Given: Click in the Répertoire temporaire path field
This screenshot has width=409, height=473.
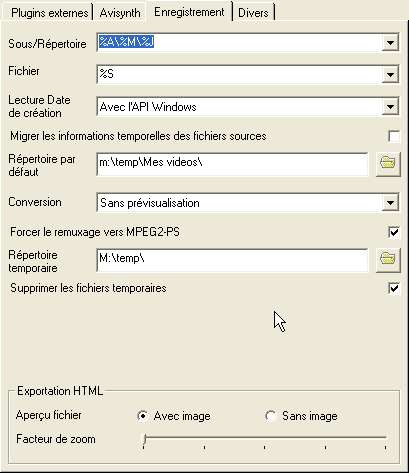Looking at the screenshot, I should coord(232,260).
